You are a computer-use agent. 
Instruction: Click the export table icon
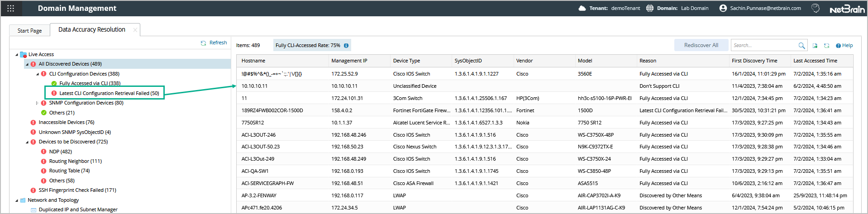(815, 46)
